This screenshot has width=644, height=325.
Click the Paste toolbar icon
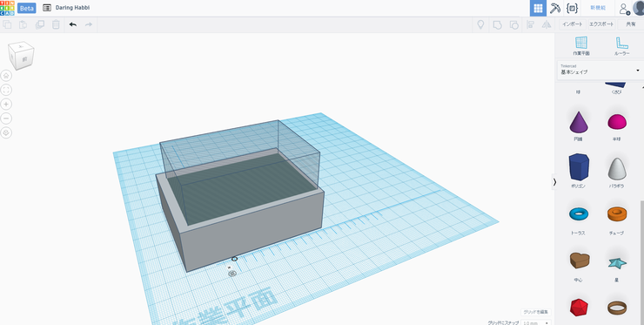23,24
